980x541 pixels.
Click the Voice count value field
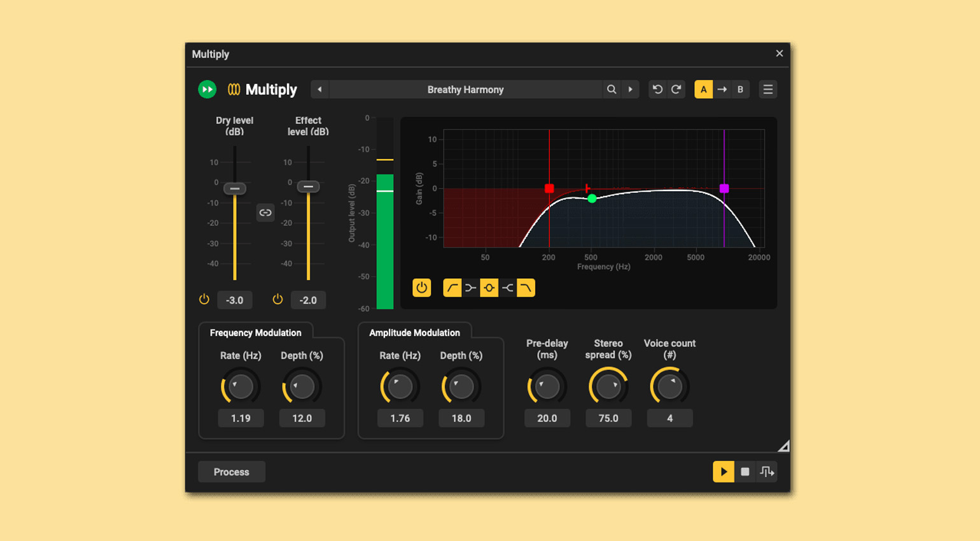[669, 418]
